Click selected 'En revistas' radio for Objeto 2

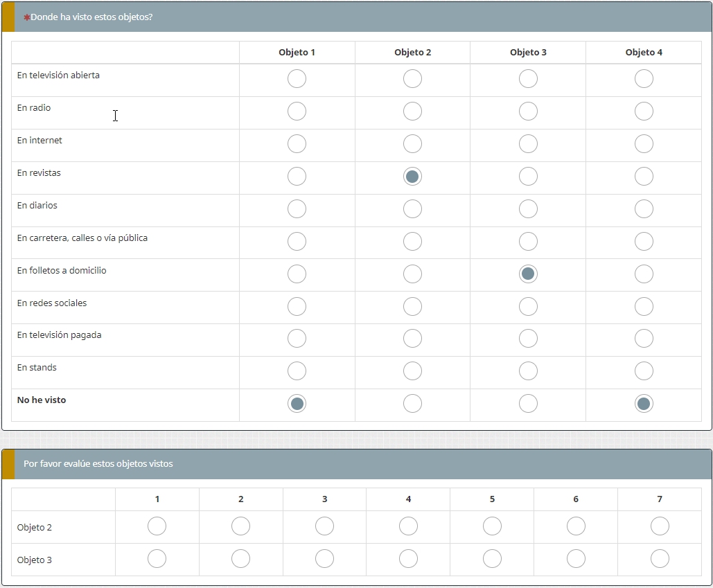click(x=412, y=177)
